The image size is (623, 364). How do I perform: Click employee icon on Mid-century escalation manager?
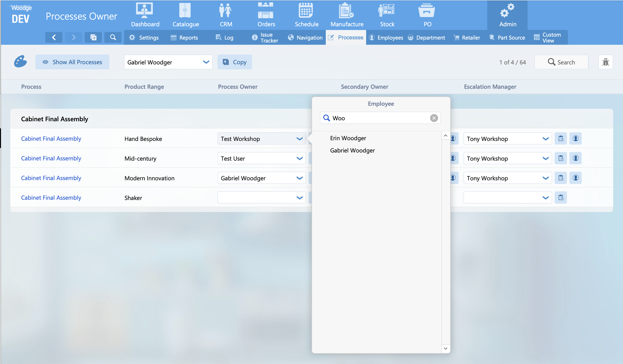point(575,158)
